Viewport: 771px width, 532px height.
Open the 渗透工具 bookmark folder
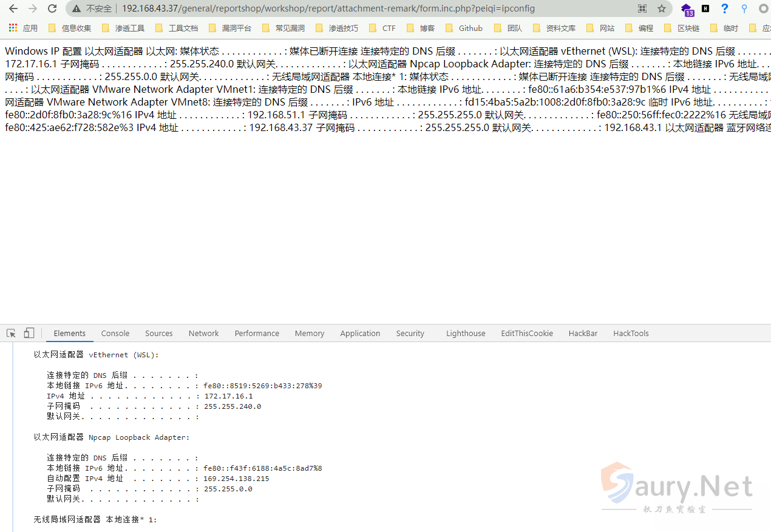tap(123, 28)
